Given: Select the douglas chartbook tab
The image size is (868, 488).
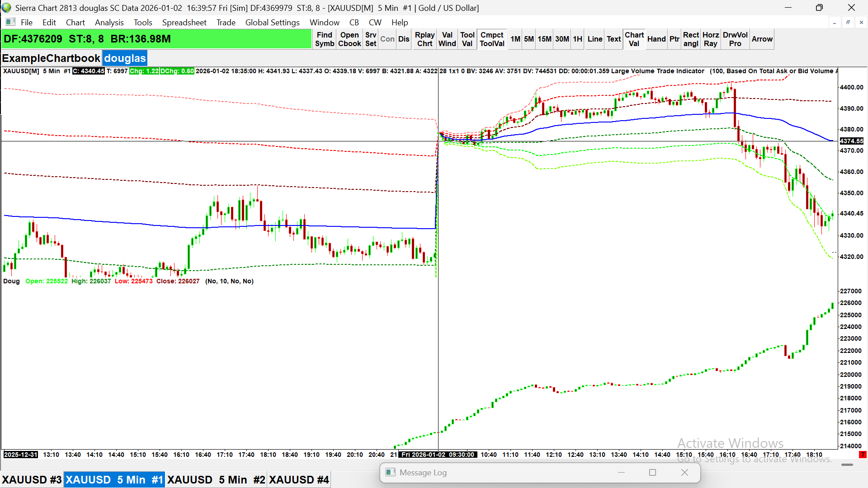Looking at the screenshot, I should [125, 58].
